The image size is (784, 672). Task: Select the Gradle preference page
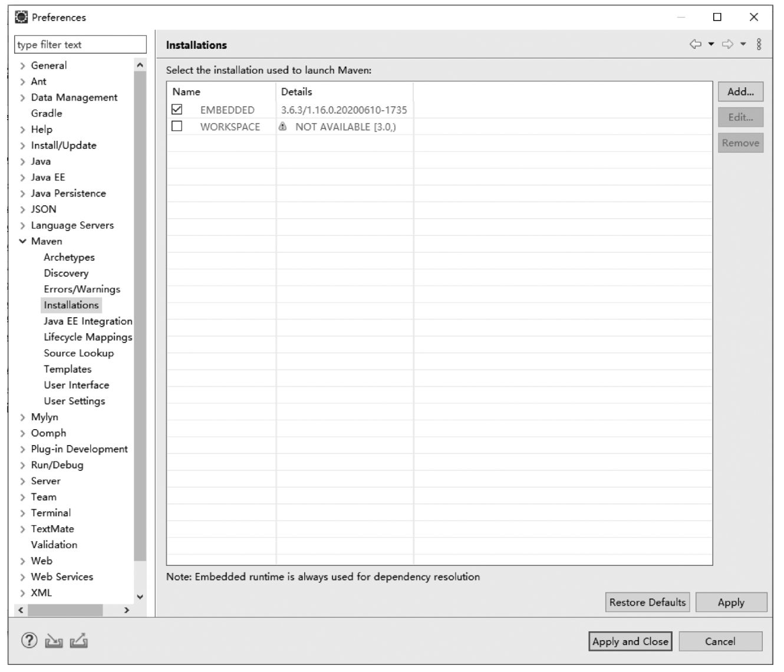coord(47,113)
